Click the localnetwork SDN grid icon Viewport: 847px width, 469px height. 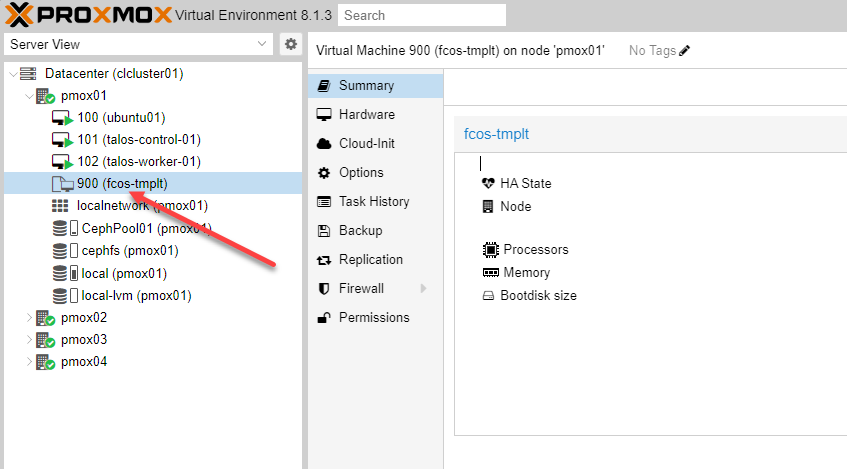coord(60,206)
